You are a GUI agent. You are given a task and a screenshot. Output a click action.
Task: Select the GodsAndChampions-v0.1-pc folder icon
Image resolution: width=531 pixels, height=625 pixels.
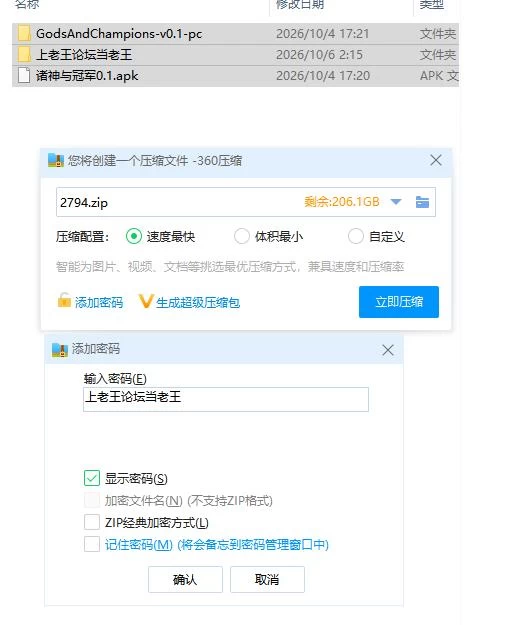(24, 33)
